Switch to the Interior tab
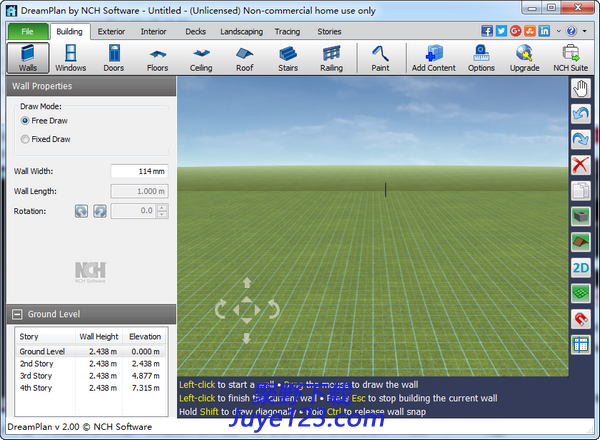 click(x=153, y=32)
